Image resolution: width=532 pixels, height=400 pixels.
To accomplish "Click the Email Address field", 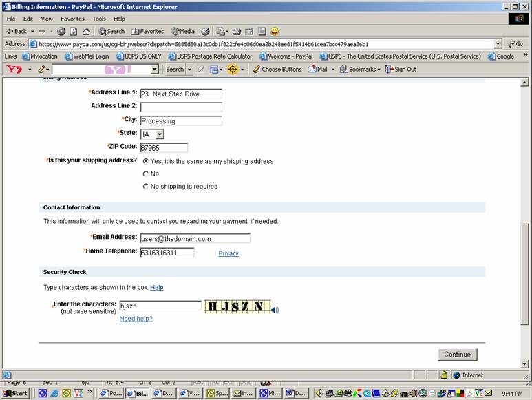I will coord(195,238).
